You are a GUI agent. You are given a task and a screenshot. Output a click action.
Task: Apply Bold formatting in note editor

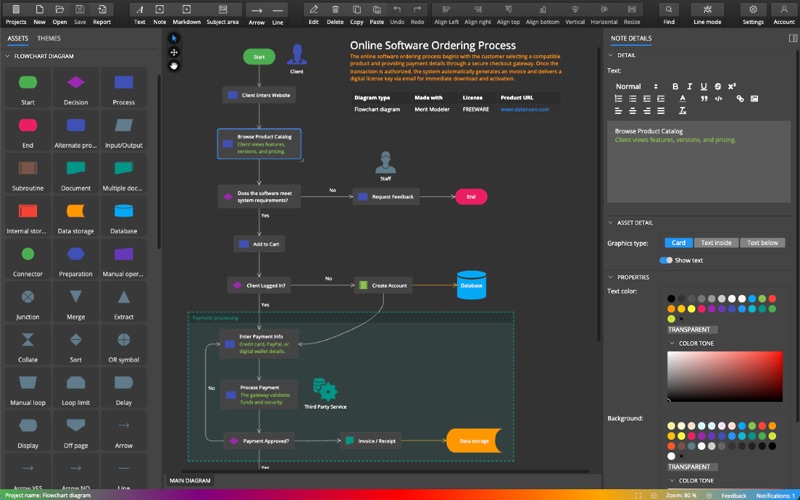[675, 86]
